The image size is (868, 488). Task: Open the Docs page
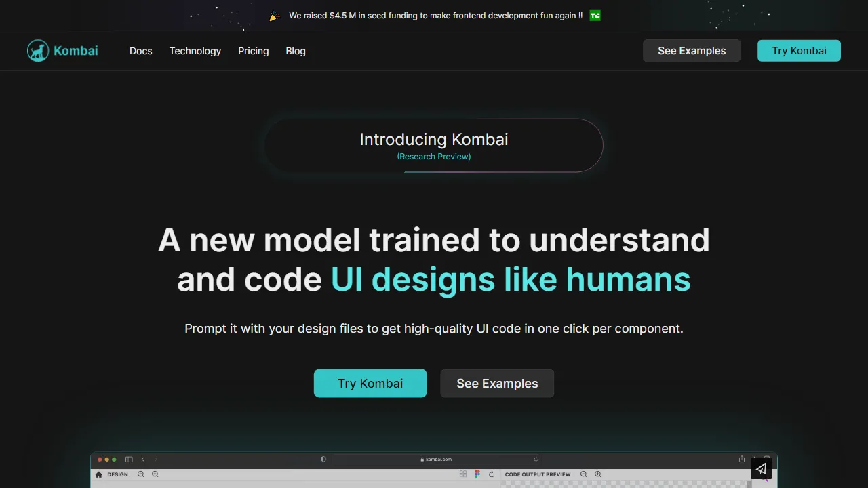point(141,51)
